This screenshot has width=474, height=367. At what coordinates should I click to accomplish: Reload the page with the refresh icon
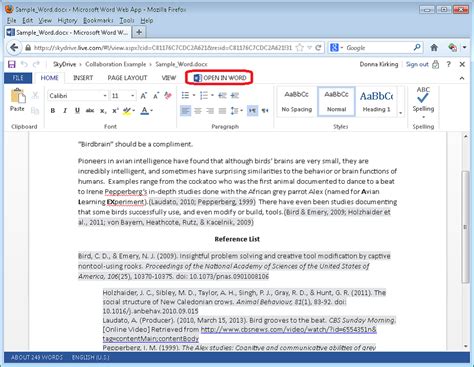click(x=318, y=48)
